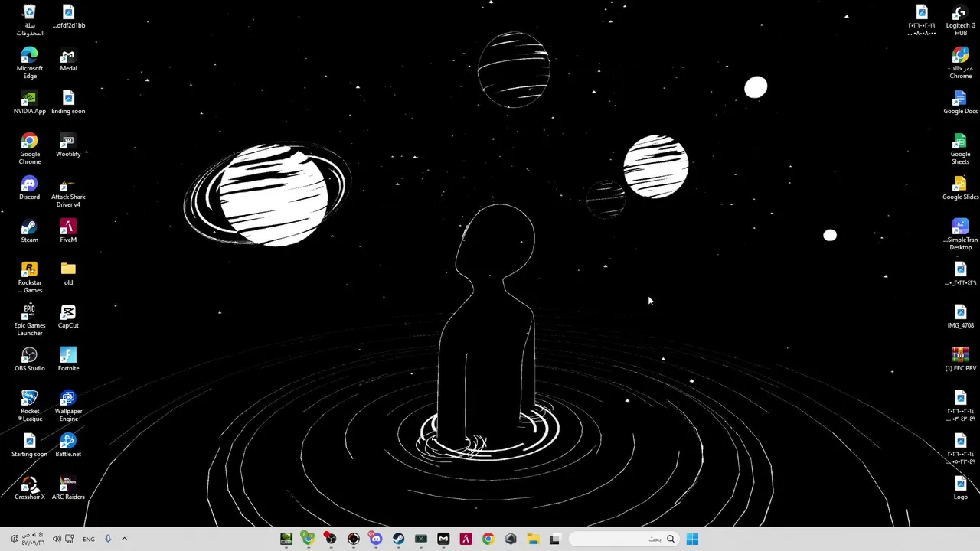Select the OBS Studio desktop icon
This screenshot has width=980, height=551.
pos(29,360)
